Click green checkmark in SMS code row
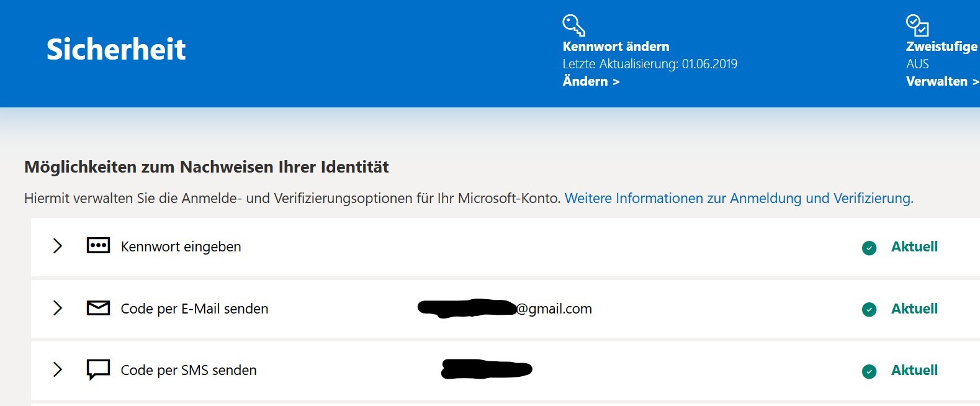The width and height of the screenshot is (980, 406). [x=869, y=371]
